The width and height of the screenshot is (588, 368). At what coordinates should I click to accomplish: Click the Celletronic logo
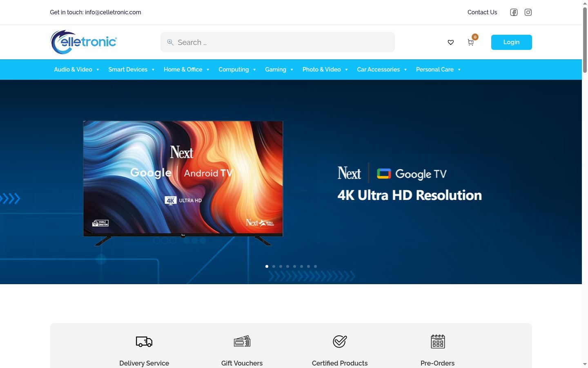point(84,42)
